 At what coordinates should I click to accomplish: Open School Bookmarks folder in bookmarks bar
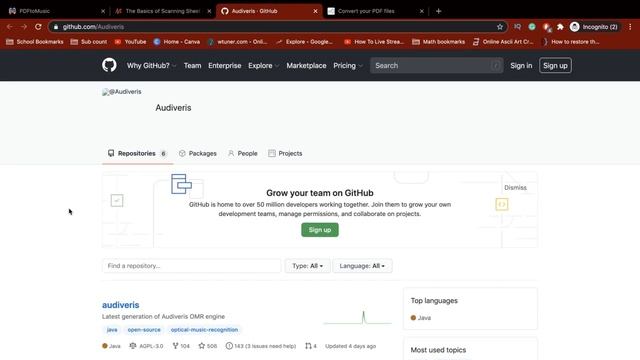point(35,42)
